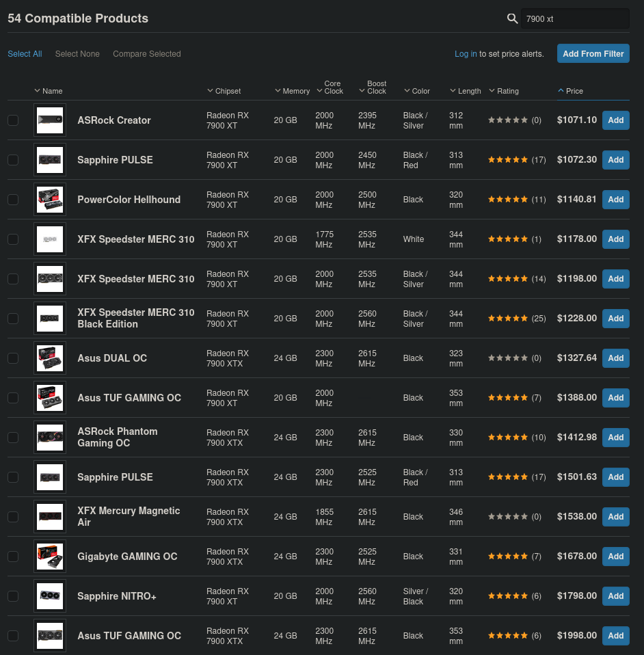The height and width of the screenshot is (655, 644).
Task: Open ASRock Creator product thumbnail
Action: (x=50, y=120)
